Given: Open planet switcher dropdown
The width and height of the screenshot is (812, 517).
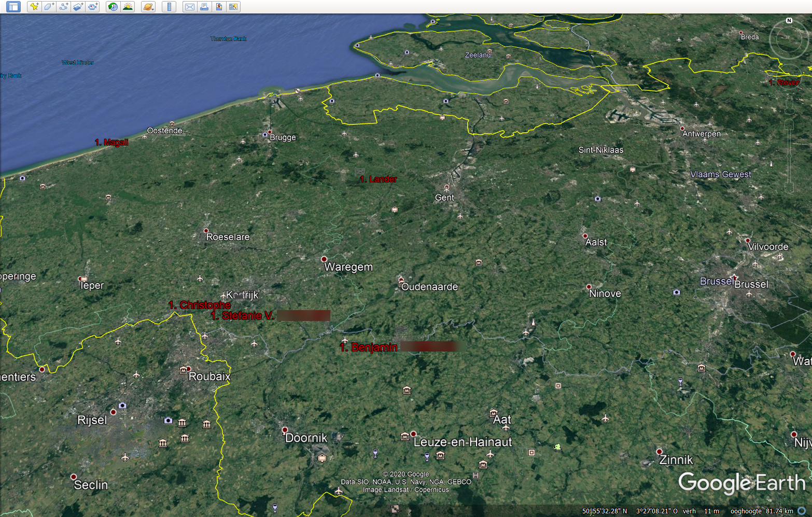Looking at the screenshot, I should pos(148,7).
